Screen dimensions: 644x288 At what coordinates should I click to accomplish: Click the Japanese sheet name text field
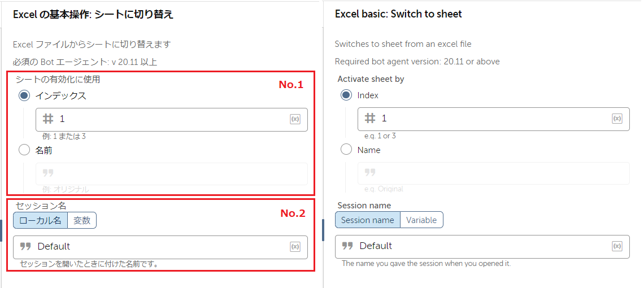pyautogui.click(x=171, y=173)
